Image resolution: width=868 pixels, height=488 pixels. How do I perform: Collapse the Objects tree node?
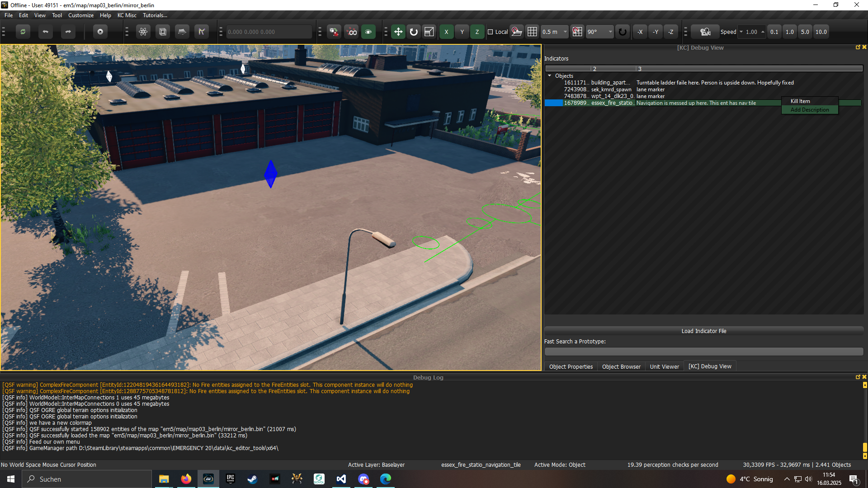(x=550, y=76)
